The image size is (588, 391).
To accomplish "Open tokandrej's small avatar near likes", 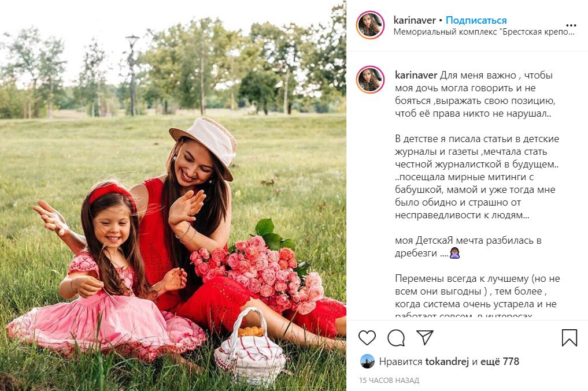I will point(367,362).
